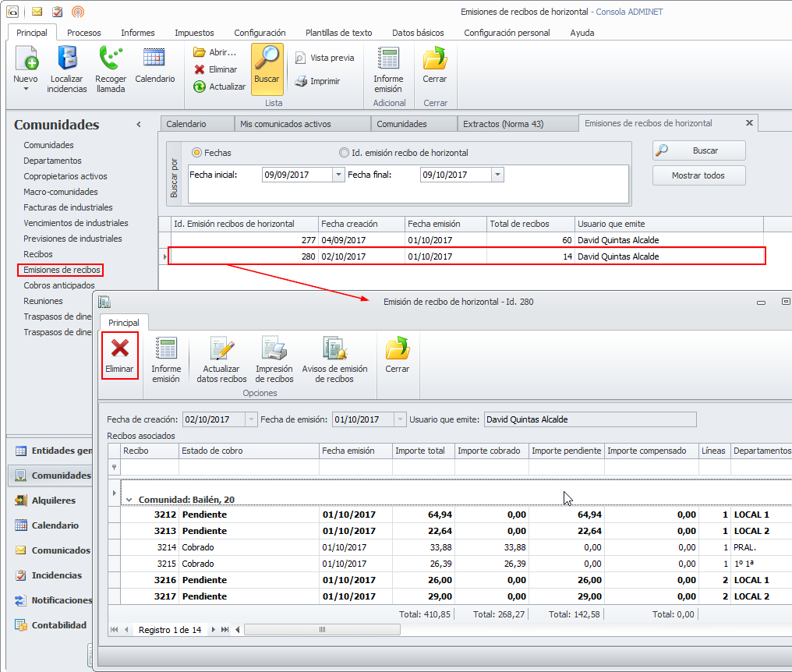Open the Fecha inicial date dropdown
Screen dimensions: 792x672
pos(338,175)
